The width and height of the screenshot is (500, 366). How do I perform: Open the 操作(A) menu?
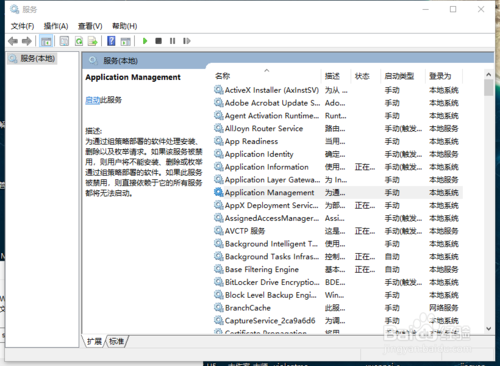coord(56,26)
